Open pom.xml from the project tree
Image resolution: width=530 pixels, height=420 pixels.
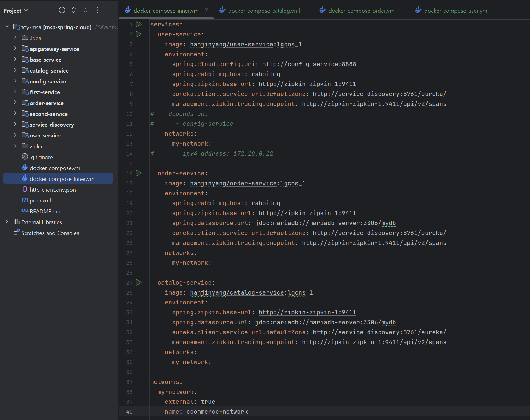pos(40,201)
